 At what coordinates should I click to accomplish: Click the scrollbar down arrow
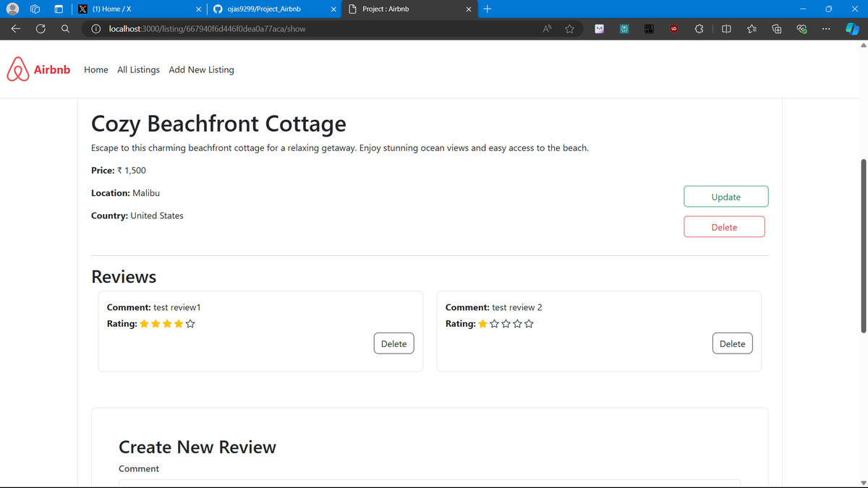click(863, 482)
